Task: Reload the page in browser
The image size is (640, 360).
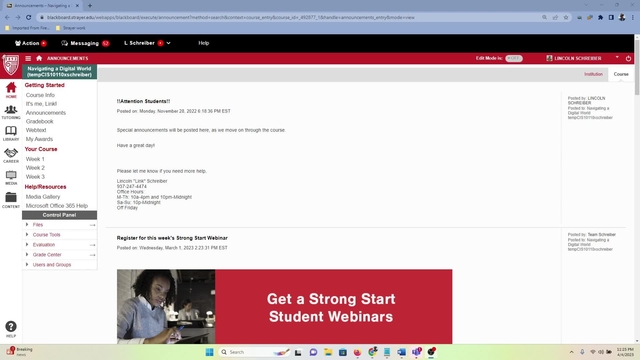Action: [29, 18]
